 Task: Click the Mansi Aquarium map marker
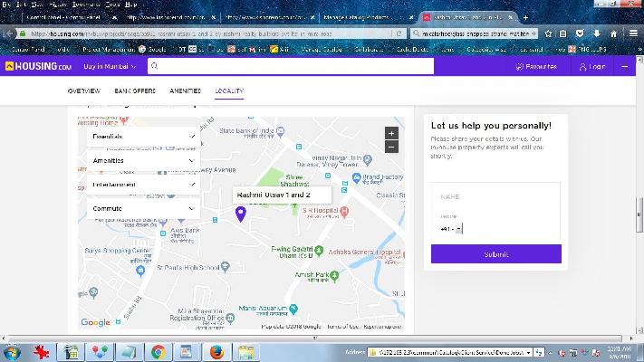[293, 309]
